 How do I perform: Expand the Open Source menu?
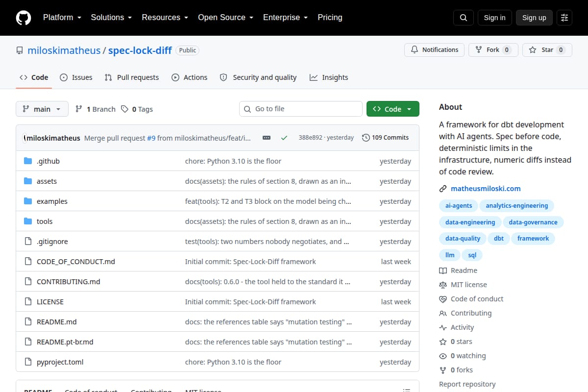[x=225, y=18]
